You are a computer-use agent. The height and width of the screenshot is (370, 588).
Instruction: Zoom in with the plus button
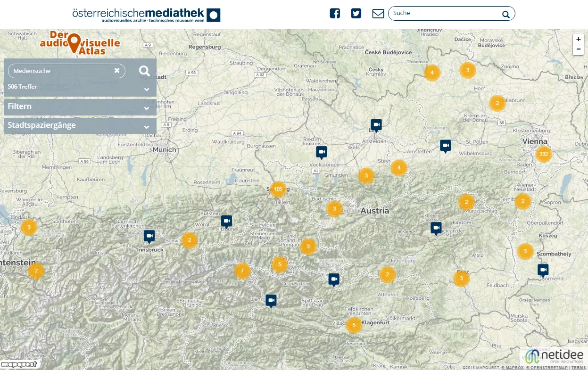click(x=578, y=39)
